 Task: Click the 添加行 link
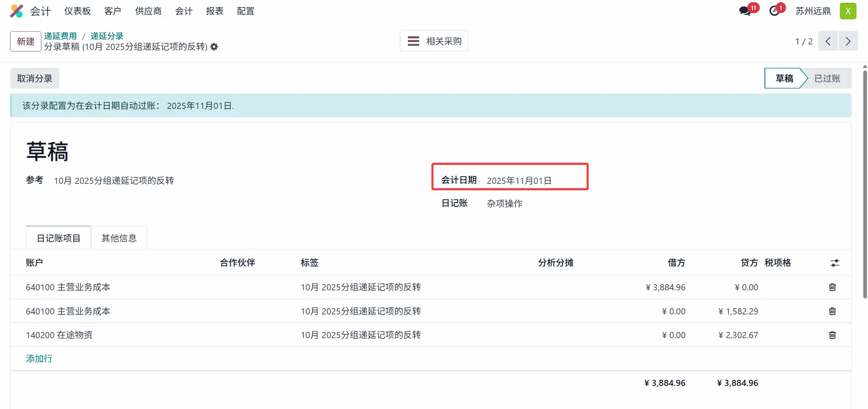click(x=39, y=359)
